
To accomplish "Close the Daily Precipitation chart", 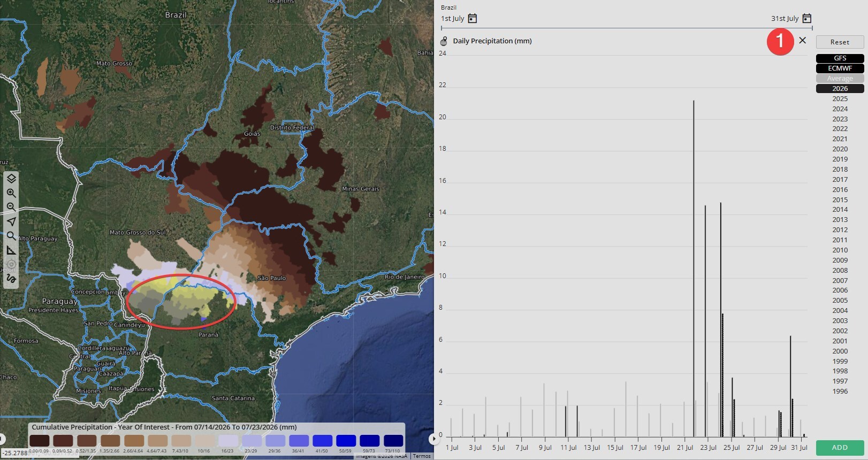I will click(x=802, y=40).
